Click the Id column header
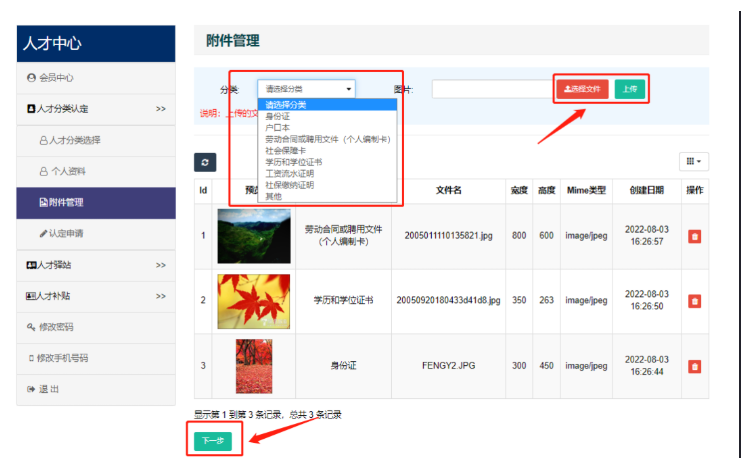The image size is (756, 471). pyautogui.click(x=203, y=190)
